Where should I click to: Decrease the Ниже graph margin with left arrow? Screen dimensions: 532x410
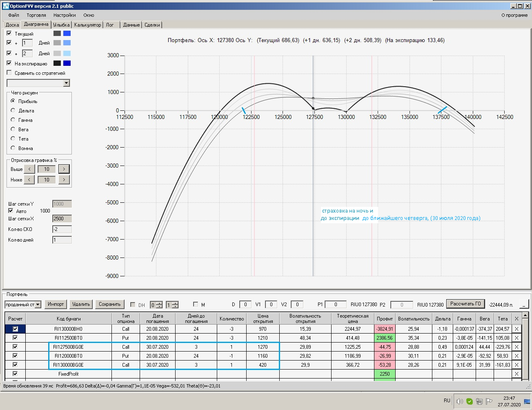click(29, 180)
